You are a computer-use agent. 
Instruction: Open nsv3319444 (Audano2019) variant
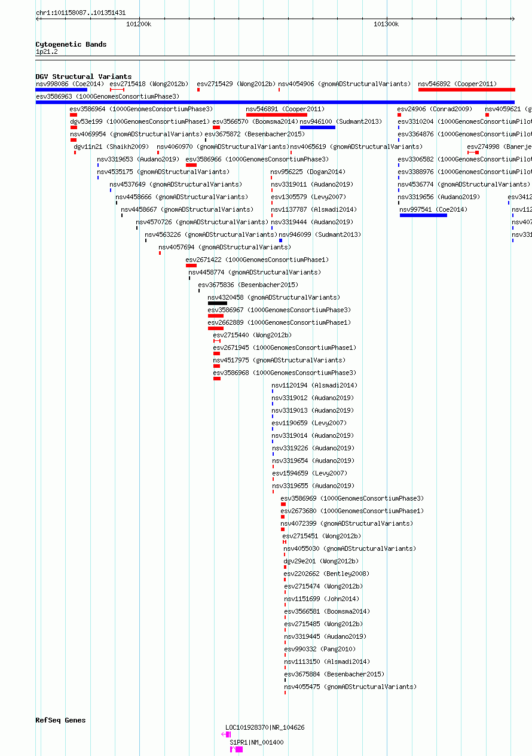point(312,222)
